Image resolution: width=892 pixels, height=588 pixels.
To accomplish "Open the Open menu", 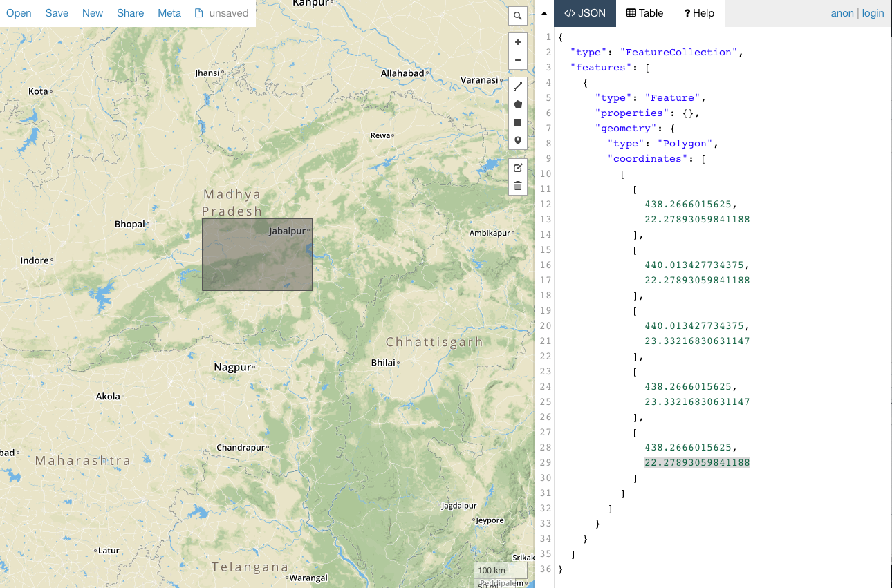I will (x=19, y=13).
